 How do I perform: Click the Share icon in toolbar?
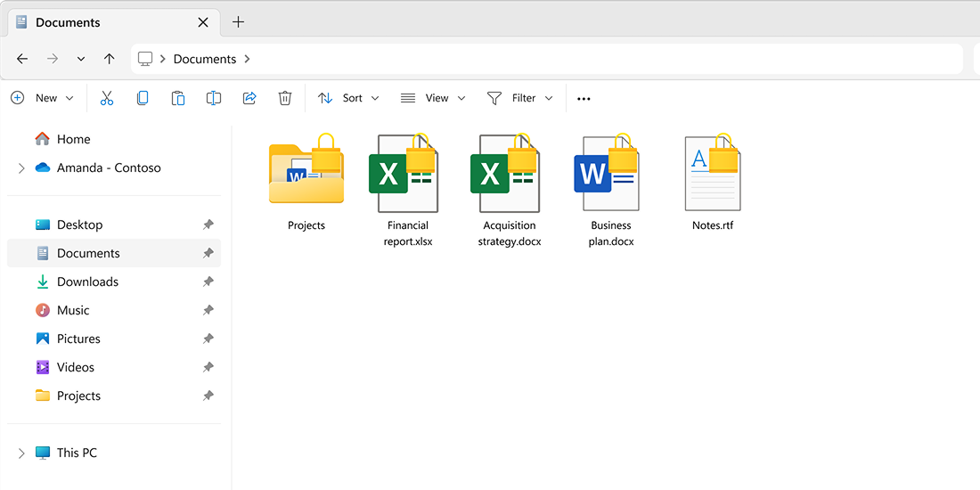click(x=249, y=98)
